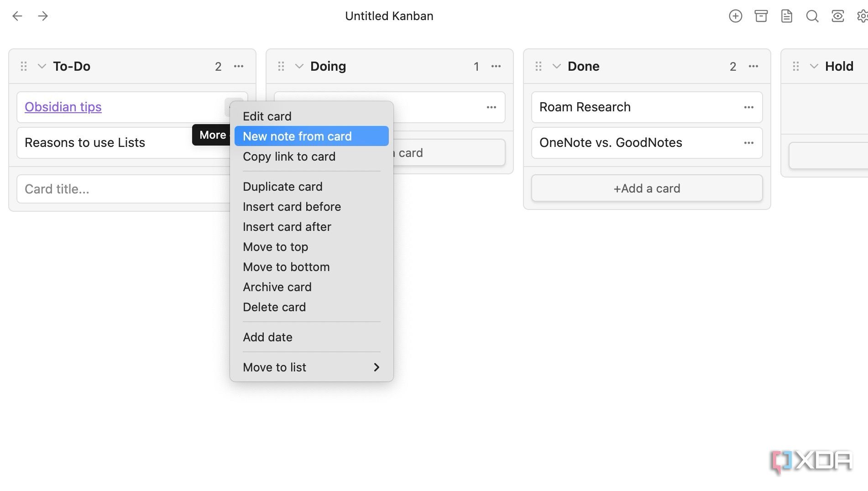Screen dimensions: 868x491
Task: Select New note from card
Action: [312, 136]
